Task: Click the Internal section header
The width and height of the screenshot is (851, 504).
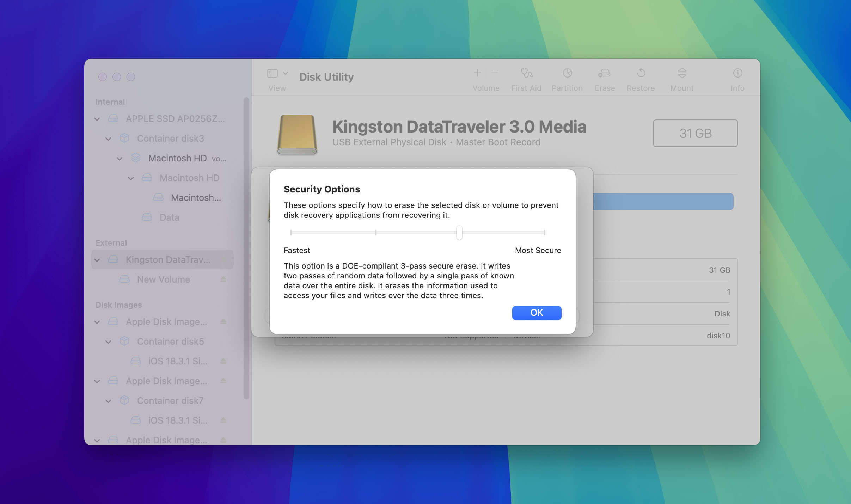Action: click(x=110, y=102)
